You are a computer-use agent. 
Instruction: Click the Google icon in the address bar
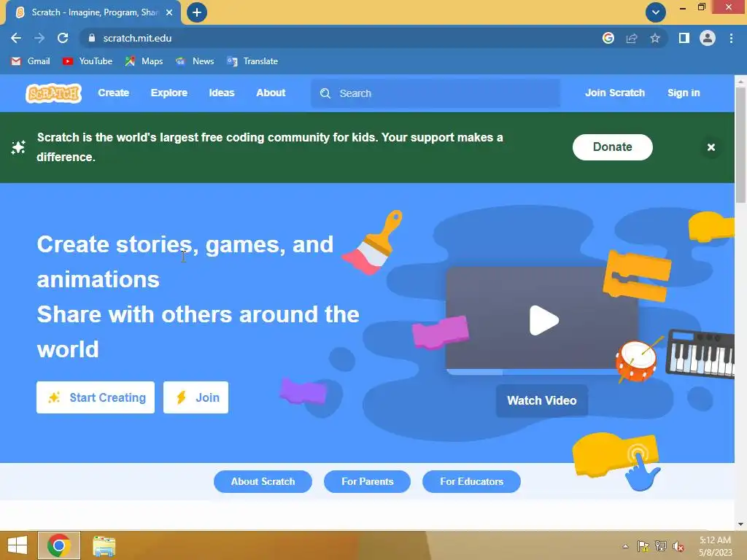[x=608, y=38]
